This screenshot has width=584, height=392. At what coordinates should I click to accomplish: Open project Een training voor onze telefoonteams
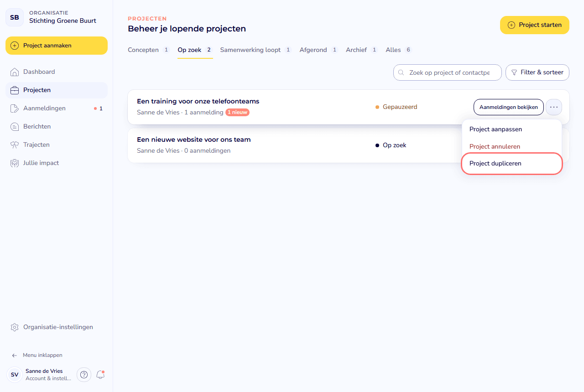coord(198,102)
